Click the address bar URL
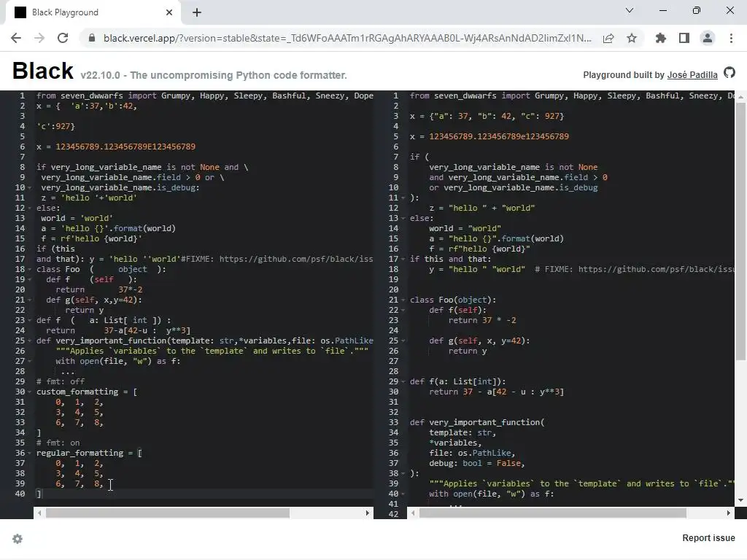 click(x=347, y=38)
